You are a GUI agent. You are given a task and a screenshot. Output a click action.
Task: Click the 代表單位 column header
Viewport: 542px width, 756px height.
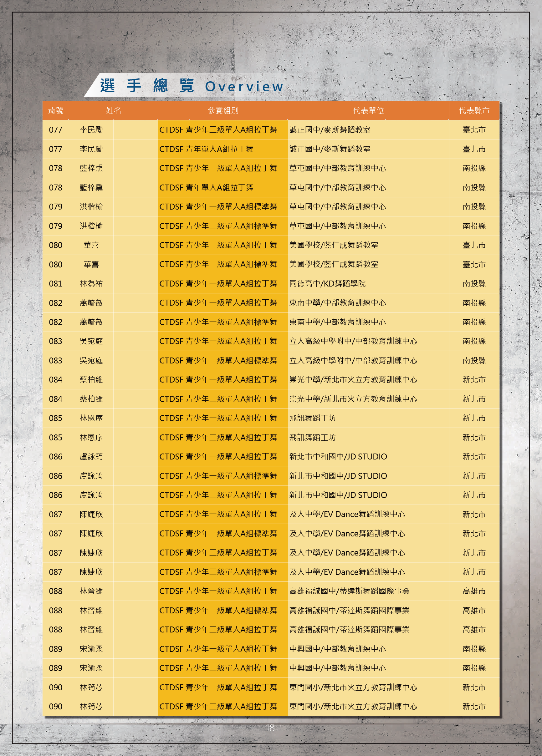click(368, 111)
